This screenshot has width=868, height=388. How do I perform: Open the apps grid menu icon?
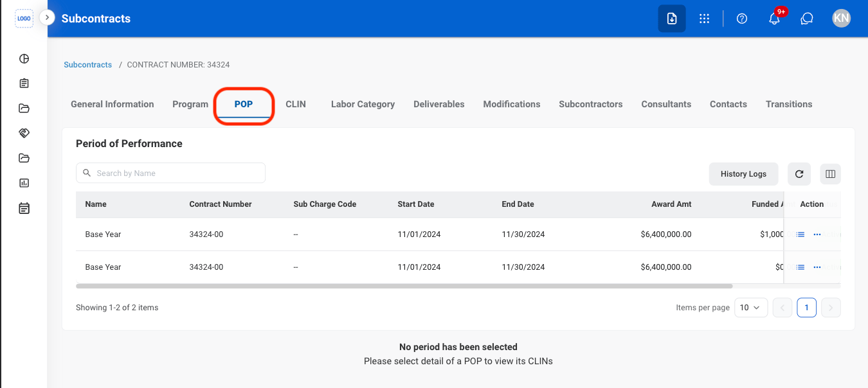[705, 19]
